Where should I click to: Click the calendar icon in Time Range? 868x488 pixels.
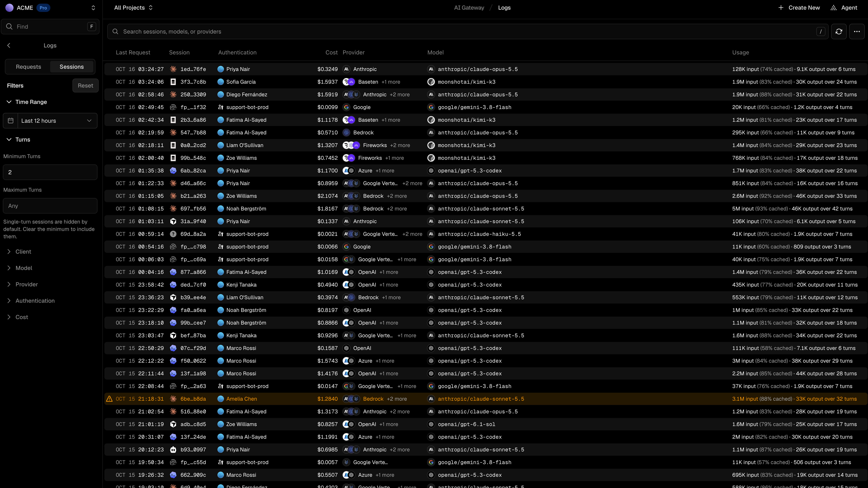10,120
